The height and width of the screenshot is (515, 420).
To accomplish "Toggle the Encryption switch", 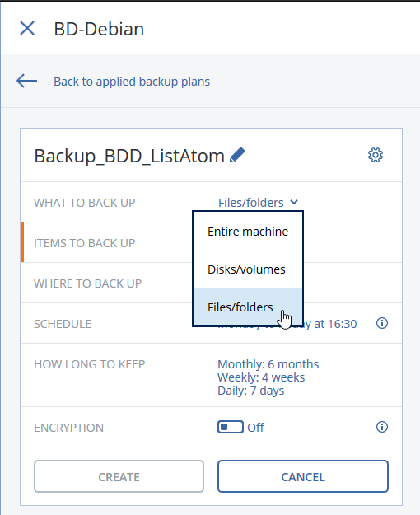I will (231, 427).
